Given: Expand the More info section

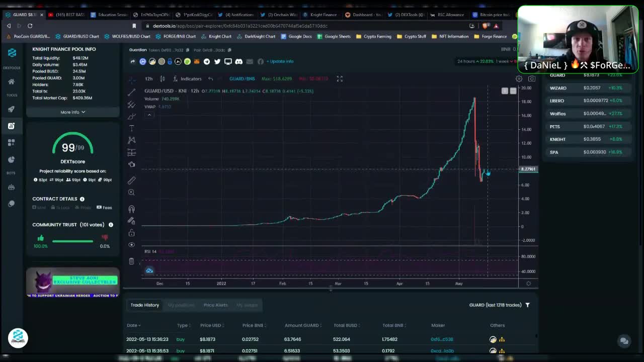Looking at the screenshot, I should (x=73, y=112).
